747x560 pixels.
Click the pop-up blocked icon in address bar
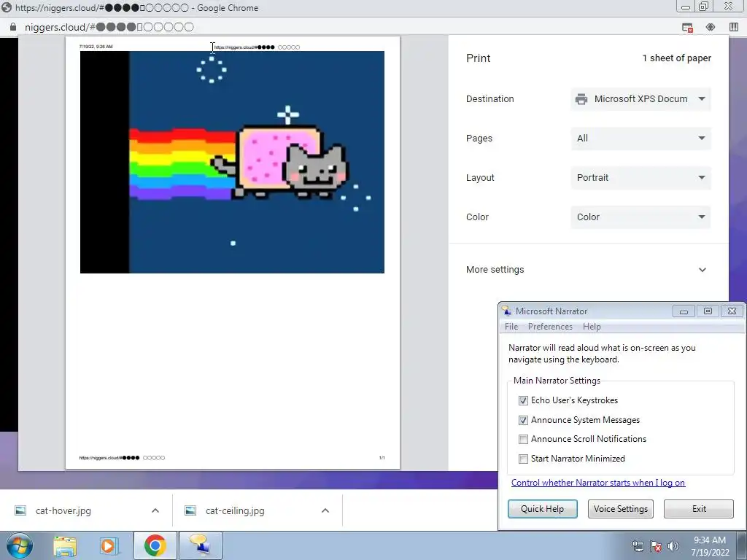coord(687,28)
